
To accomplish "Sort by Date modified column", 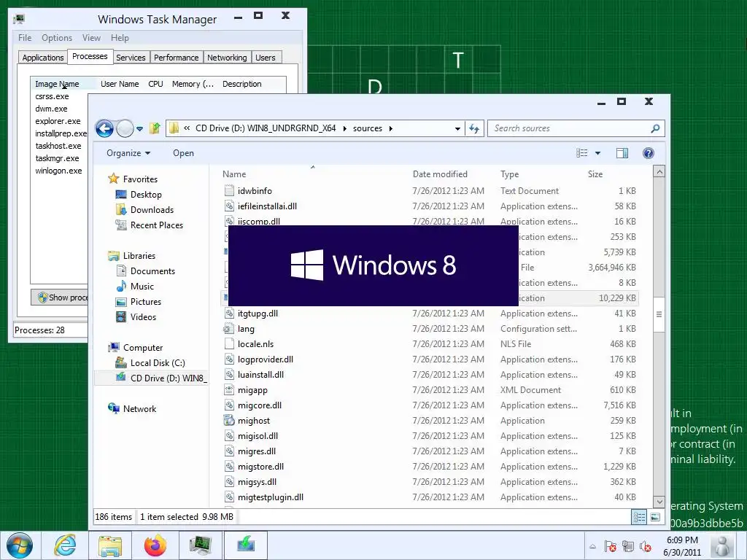I will [x=440, y=174].
